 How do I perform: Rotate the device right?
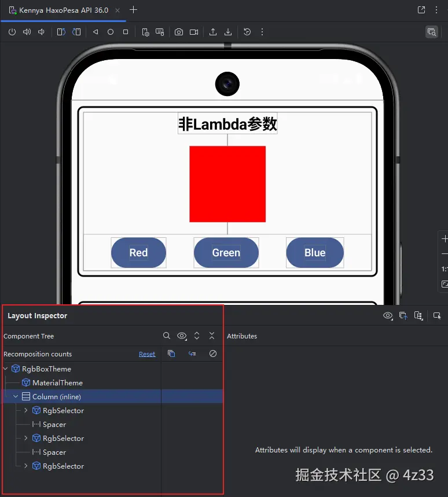(76, 32)
